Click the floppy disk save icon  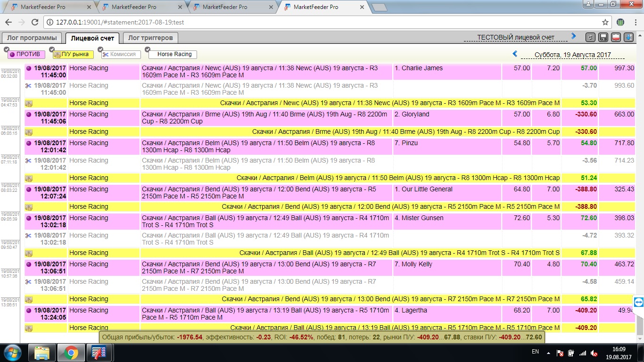[x=603, y=38]
